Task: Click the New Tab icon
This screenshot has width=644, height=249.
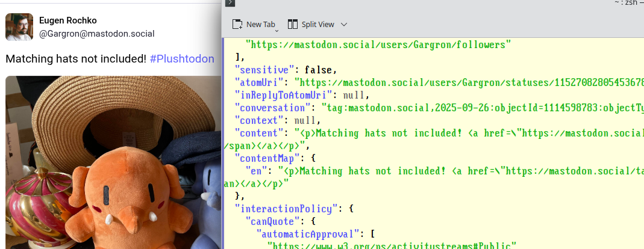Action: click(x=238, y=24)
